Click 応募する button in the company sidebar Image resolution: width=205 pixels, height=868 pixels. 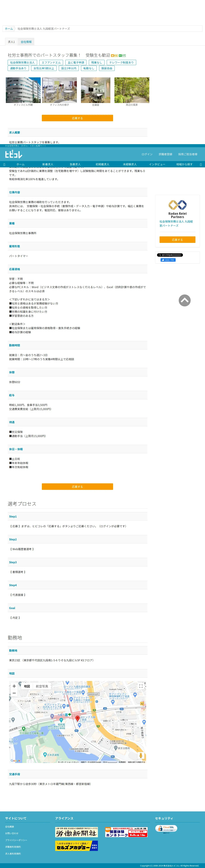177,240
